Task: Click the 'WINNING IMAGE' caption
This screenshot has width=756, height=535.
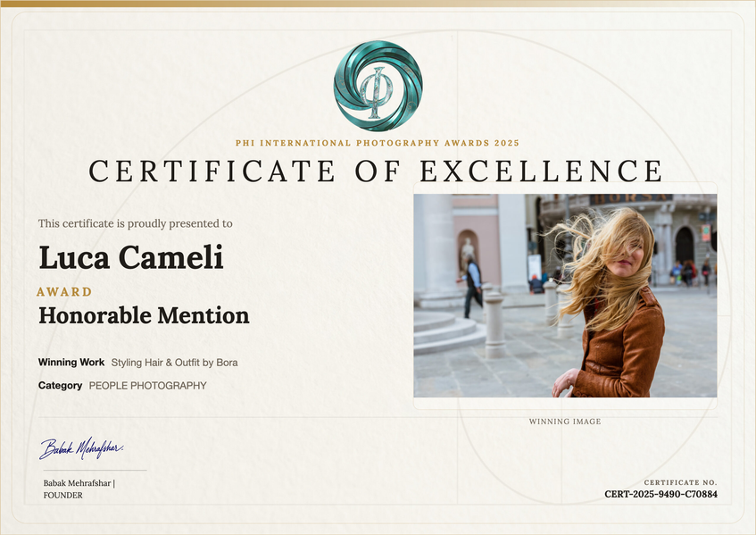Action: pos(565,422)
